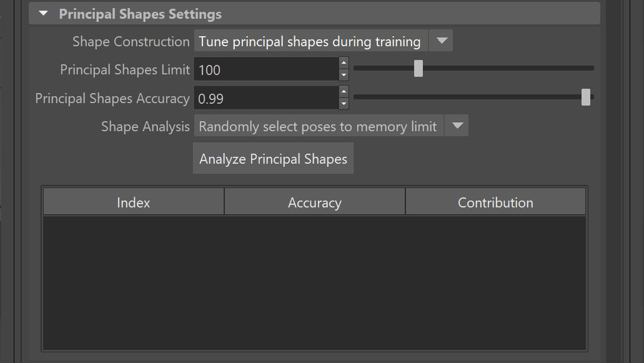
Task: Click right end of Principal Shapes Limit slider track
Action: 587,68
